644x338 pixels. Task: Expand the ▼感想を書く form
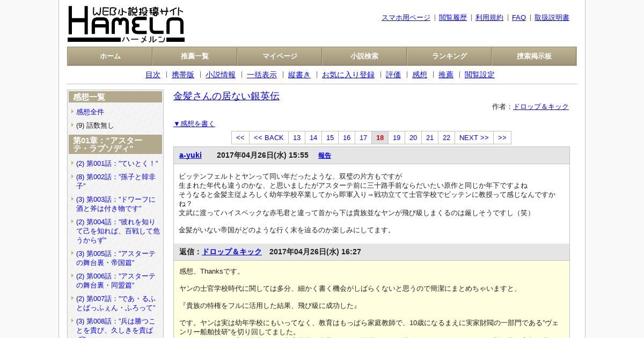194,123
